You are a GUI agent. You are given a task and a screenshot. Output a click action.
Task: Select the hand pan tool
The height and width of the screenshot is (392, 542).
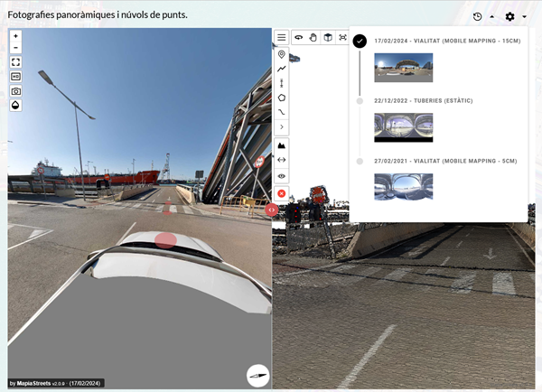click(313, 38)
